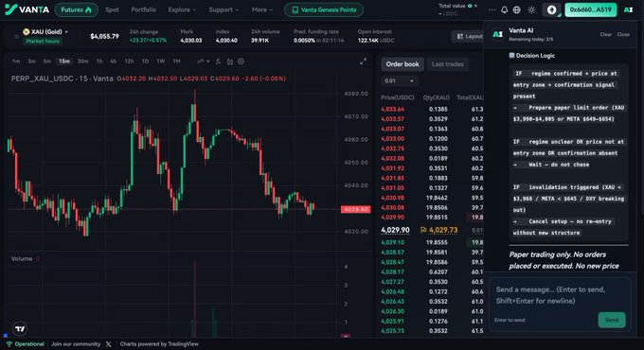644x350 pixels.
Task: Focus the Send a message input
Action: pyautogui.click(x=560, y=295)
